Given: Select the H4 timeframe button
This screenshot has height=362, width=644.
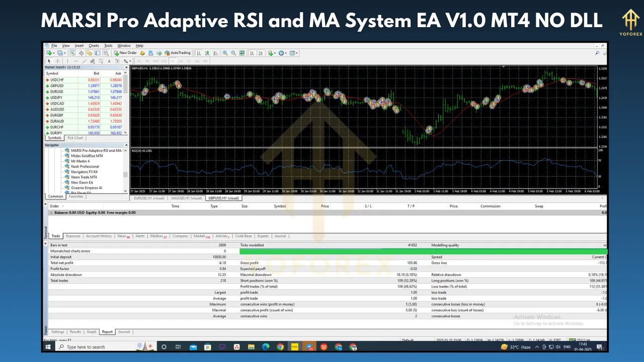Looking at the screenshot, I should coord(181,61).
